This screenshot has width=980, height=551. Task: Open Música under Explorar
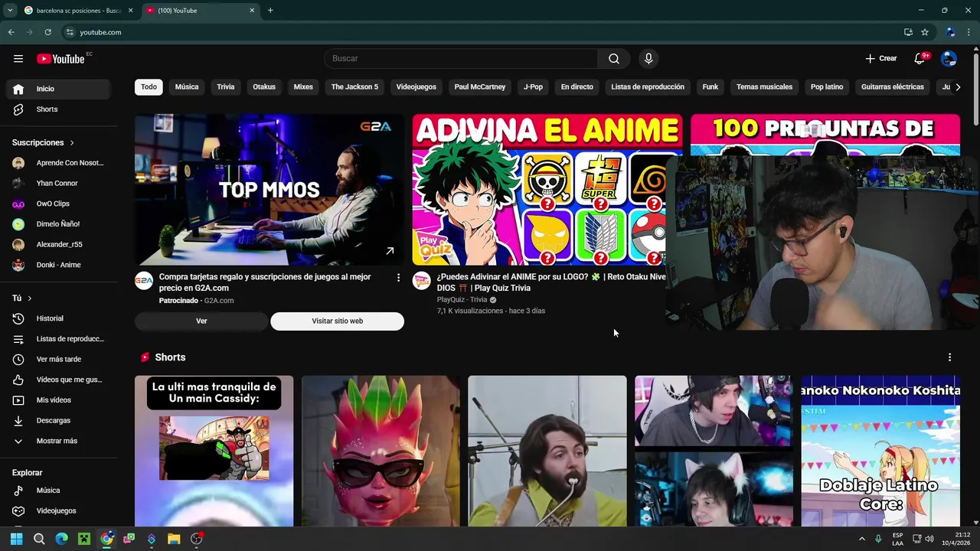59,491
